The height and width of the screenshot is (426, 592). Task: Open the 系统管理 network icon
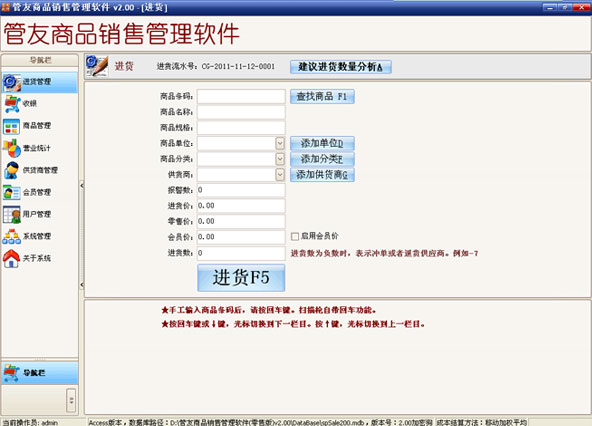tap(12, 236)
